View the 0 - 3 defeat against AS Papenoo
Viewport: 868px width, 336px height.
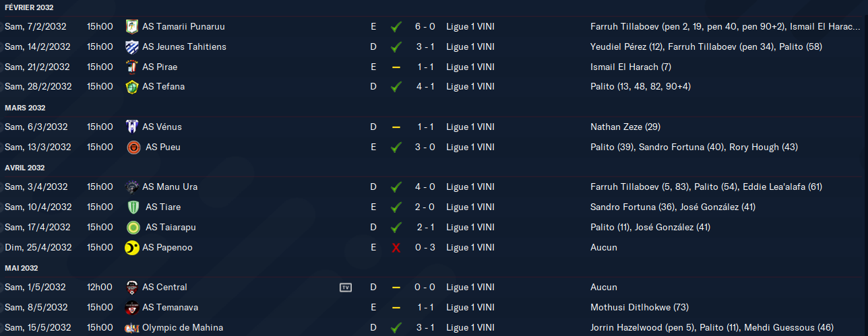pyautogui.click(x=425, y=247)
